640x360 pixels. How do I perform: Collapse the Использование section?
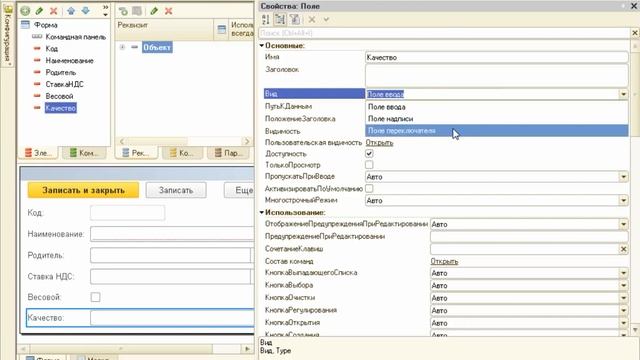coord(262,213)
